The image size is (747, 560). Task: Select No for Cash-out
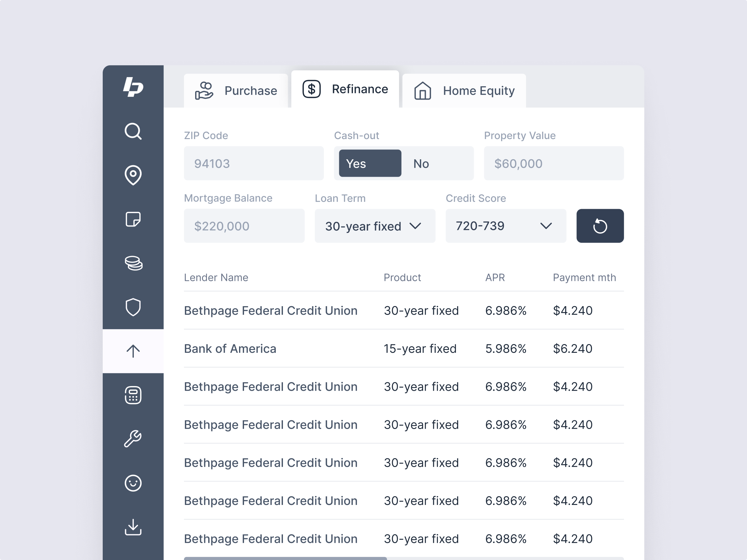point(421,164)
